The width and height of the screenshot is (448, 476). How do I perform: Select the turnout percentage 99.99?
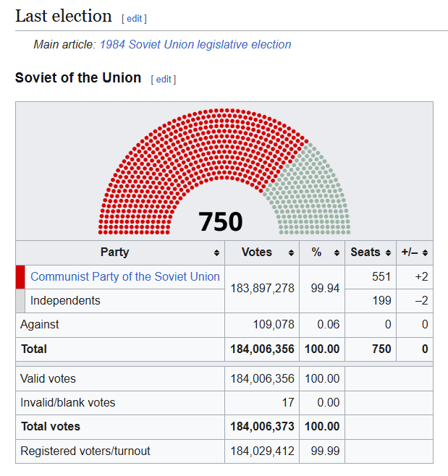point(325,451)
